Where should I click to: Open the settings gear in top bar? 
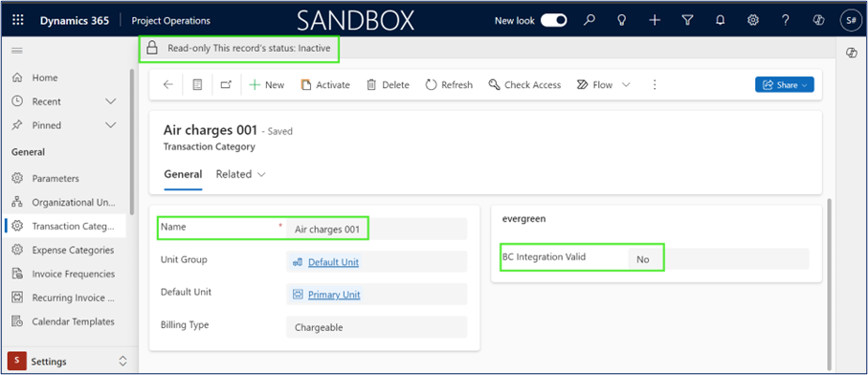pos(753,20)
